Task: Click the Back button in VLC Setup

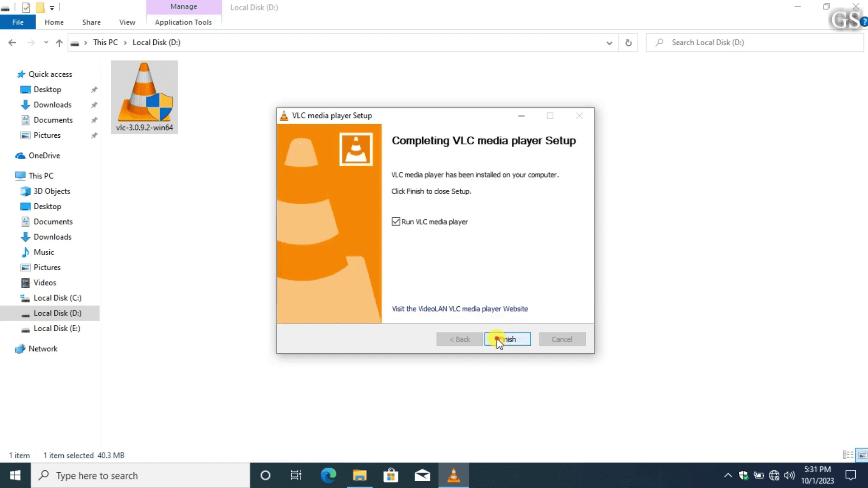Action: coord(459,339)
